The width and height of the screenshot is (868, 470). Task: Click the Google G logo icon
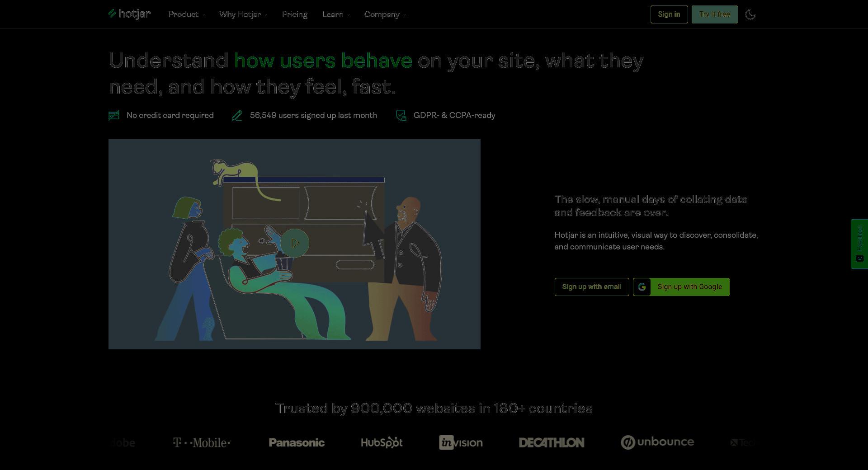642,287
